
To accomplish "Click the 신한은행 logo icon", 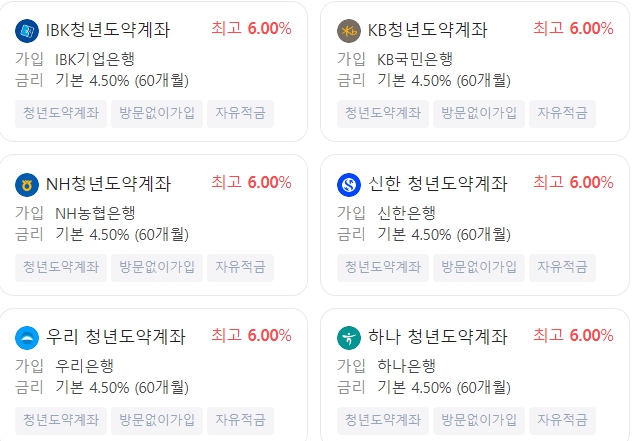I will pyautogui.click(x=349, y=185).
